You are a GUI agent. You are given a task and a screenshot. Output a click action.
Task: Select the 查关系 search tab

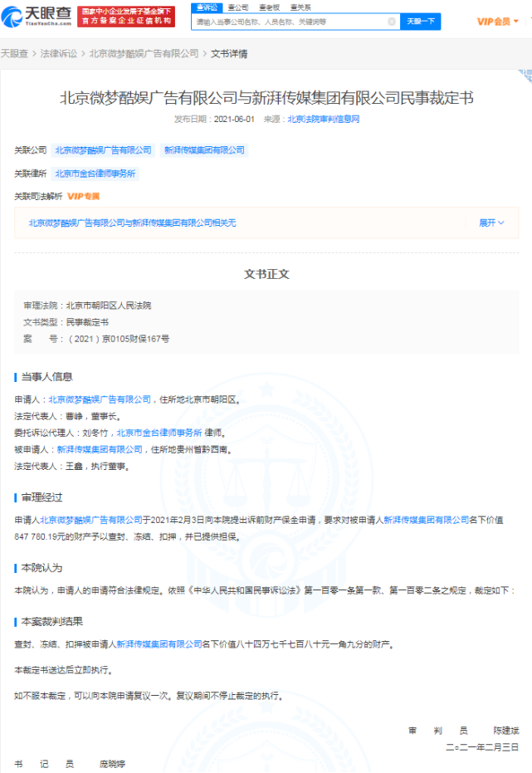click(300, 7)
